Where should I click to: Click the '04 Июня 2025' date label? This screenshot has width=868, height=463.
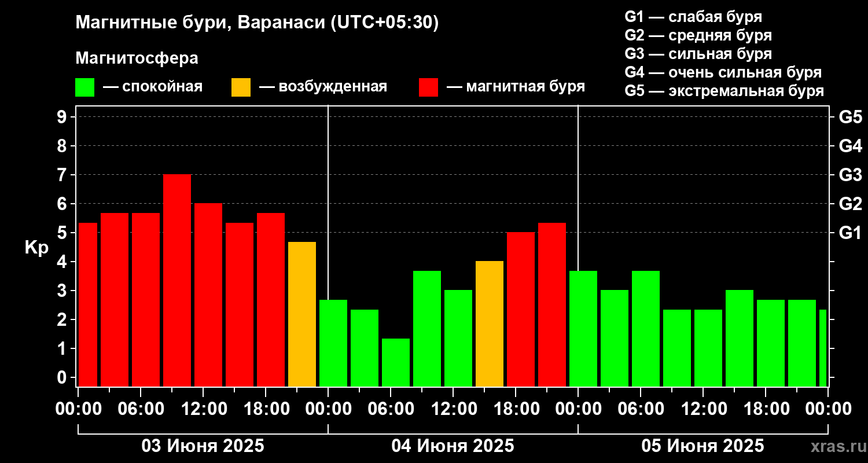coord(453,446)
